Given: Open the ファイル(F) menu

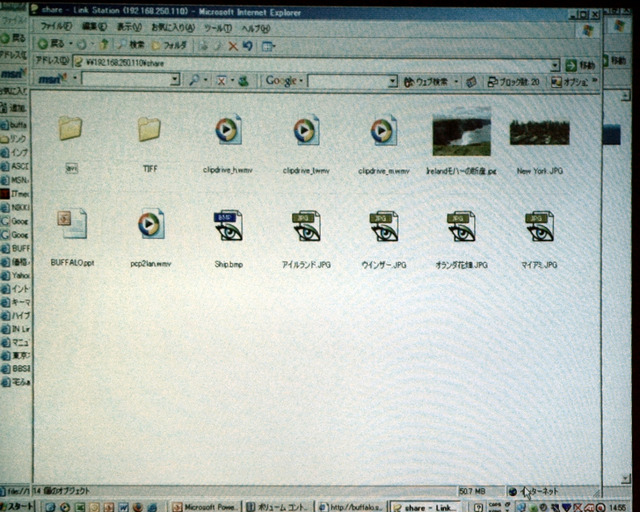Looking at the screenshot, I should (x=56, y=27).
